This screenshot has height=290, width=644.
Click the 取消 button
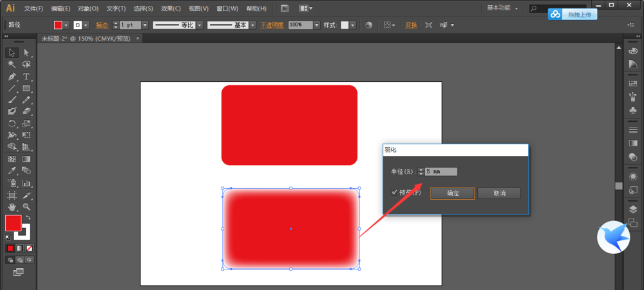pos(499,193)
